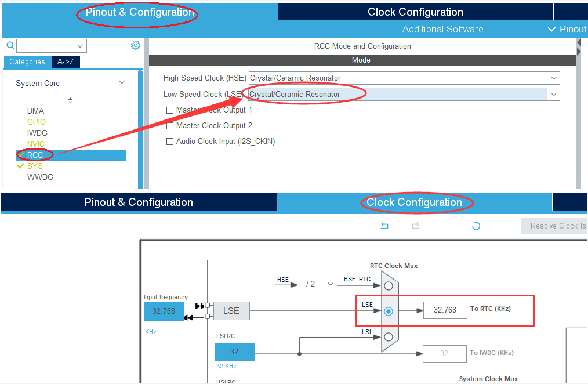Click the redo arrow above the clock diagram
Screen dimensions: 588x384
(416, 226)
